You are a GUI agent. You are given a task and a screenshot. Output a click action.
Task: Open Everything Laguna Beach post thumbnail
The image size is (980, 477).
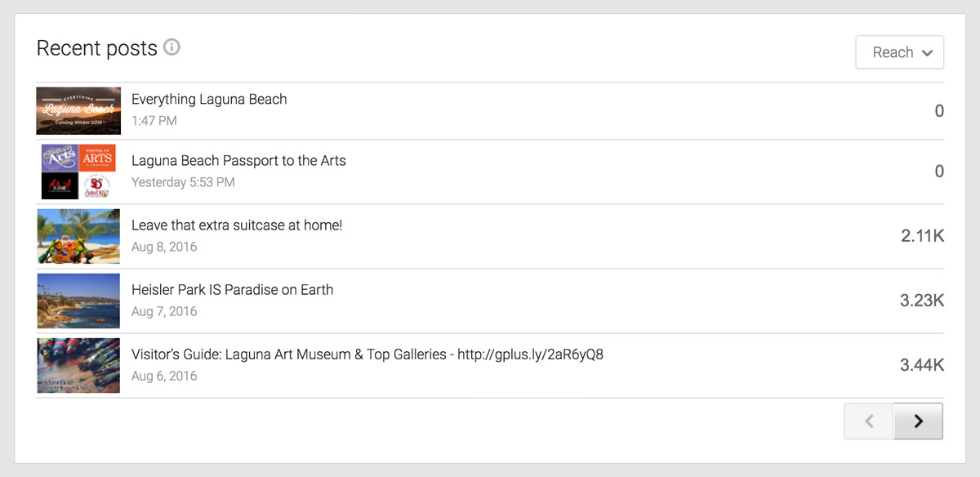pos(78,110)
